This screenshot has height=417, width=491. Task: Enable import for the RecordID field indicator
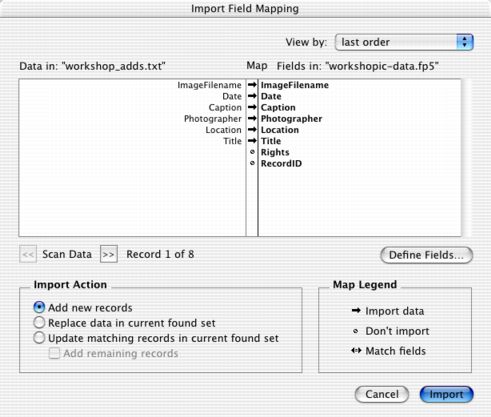[252, 163]
